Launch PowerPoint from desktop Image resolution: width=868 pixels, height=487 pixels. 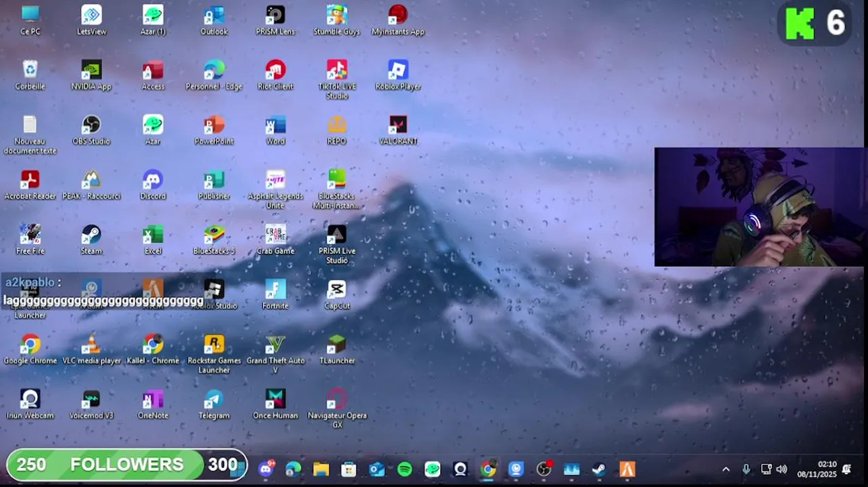click(x=214, y=129)
